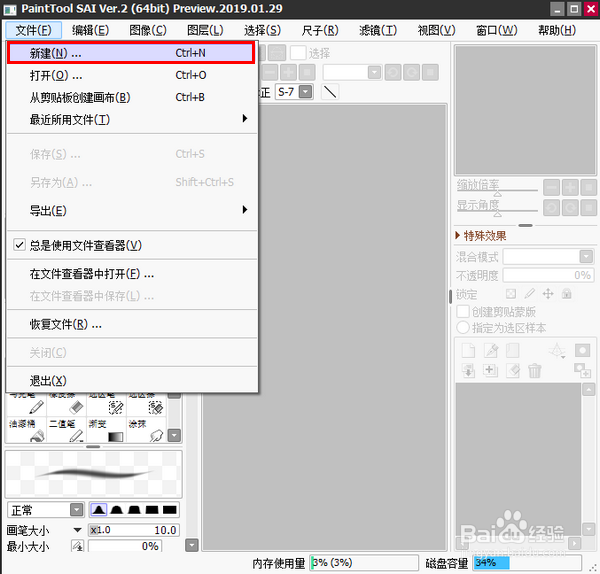Screen dimensions: 600x574
Task: Adjust the 显示角度 angle slider
Action: click(x=497, y=210)
